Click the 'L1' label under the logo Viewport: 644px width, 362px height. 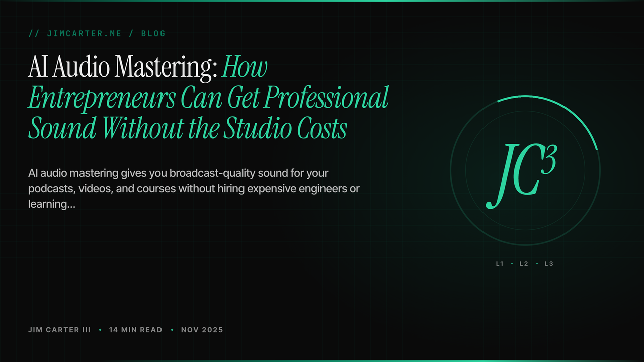[500, 264]
